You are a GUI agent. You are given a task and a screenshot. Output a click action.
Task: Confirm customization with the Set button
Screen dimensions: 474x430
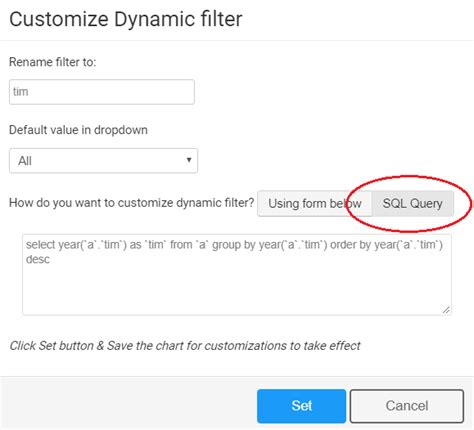301,406
